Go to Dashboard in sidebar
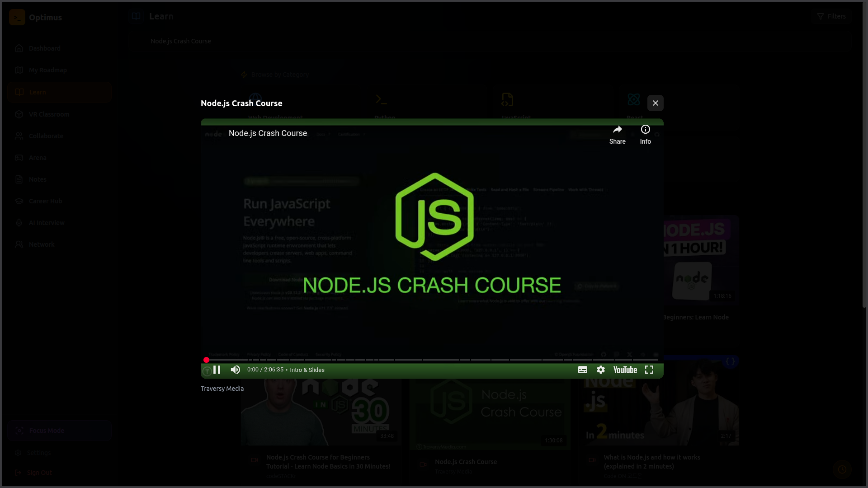Viewport: 868px width, 488px height. pyautogui.click(x=44, y=48)
